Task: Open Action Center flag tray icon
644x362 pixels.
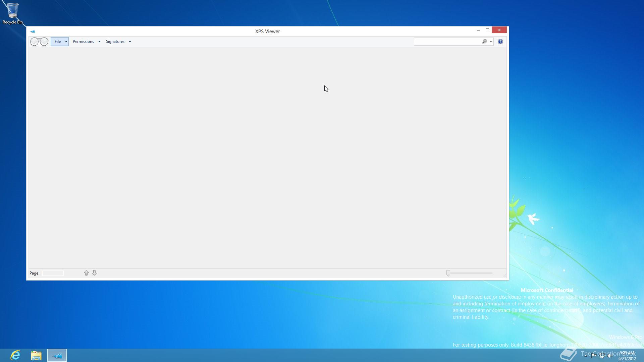Action: coord(594,355)
